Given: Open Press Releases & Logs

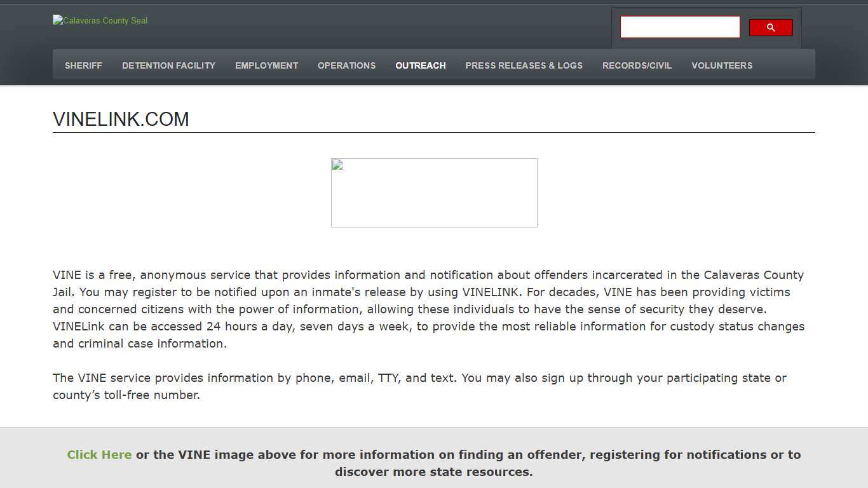Looking at the screenshot, I should [524, 65].
